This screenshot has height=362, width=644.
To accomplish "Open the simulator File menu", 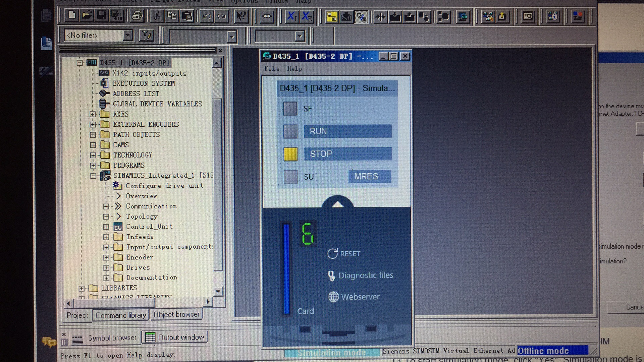I will point(271,69).
